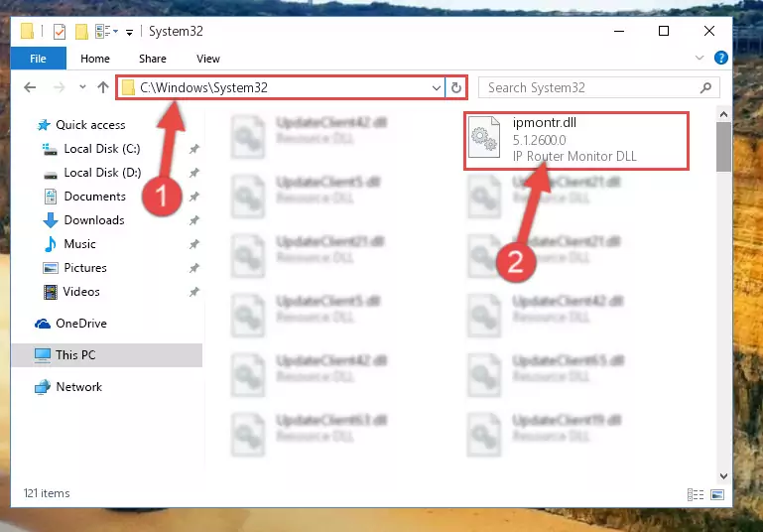The height and width of the screenshot is (532, 763).
Task: Click the search magnifier icon
Action: [705, 87]
